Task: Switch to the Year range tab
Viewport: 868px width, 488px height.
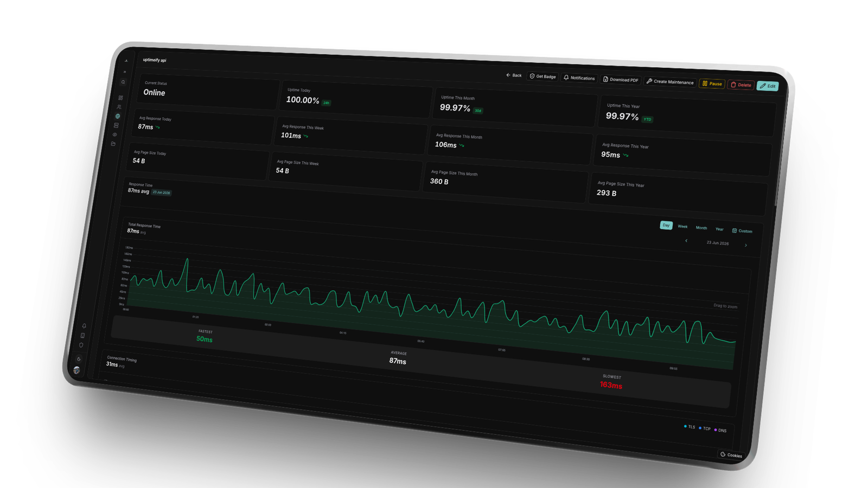Action: point(719,229)
